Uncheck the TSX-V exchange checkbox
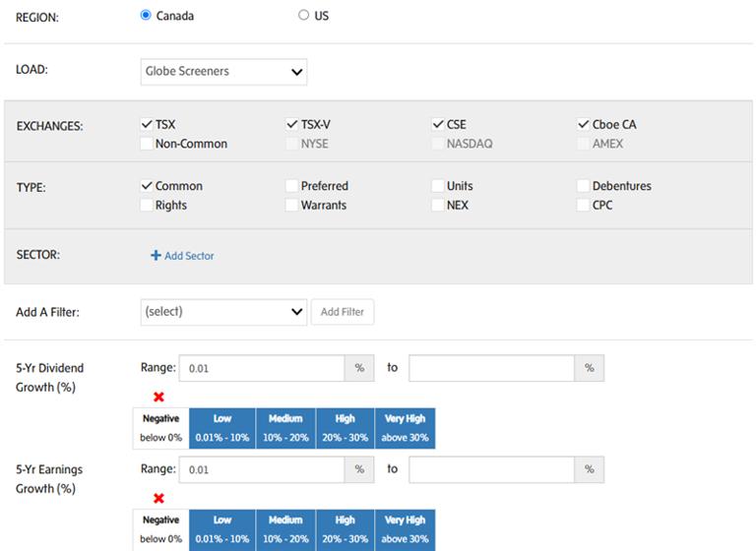This screenshot has width=756, height=551. pyautogui.click(x=292, y=124)
